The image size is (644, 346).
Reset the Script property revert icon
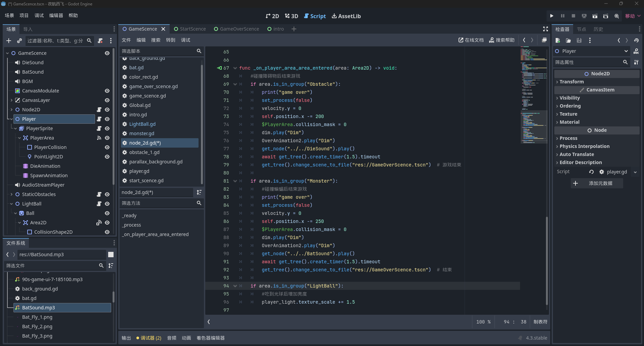click(591, 172)
